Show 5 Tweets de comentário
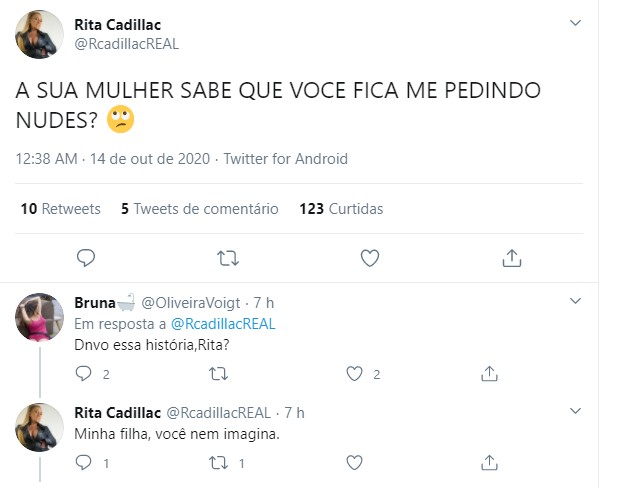Screen dimensions: 620x488 click(199, 209)
